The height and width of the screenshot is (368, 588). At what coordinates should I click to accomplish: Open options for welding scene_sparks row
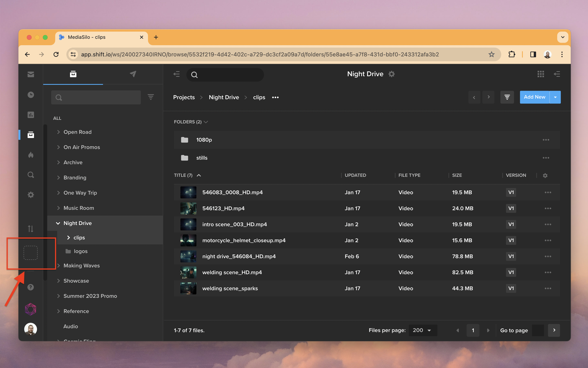[548, 288]
